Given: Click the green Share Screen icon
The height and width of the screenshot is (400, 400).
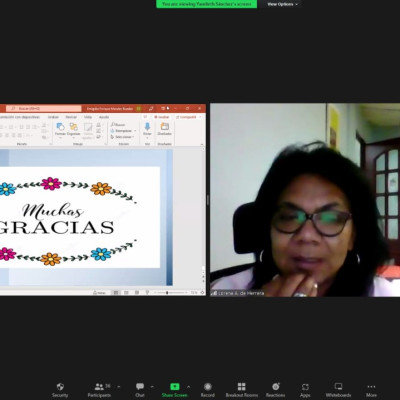Looking at the screenshot, I should (x=175, y=387).
